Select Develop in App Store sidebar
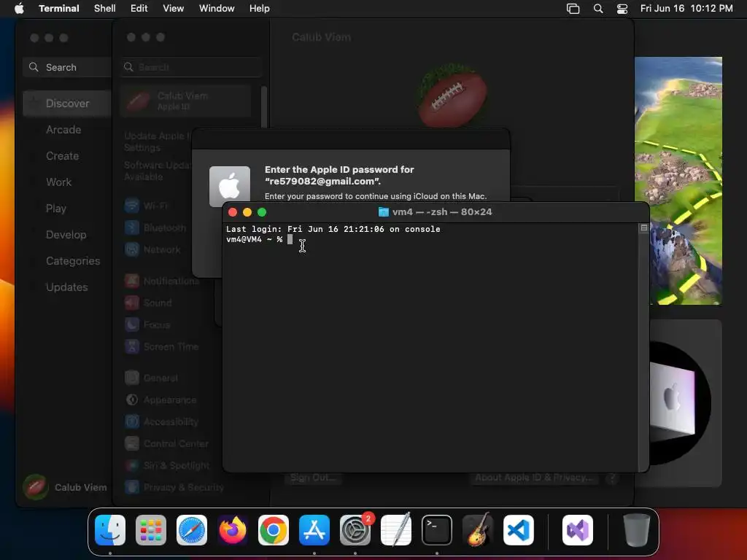 [66, 235]
